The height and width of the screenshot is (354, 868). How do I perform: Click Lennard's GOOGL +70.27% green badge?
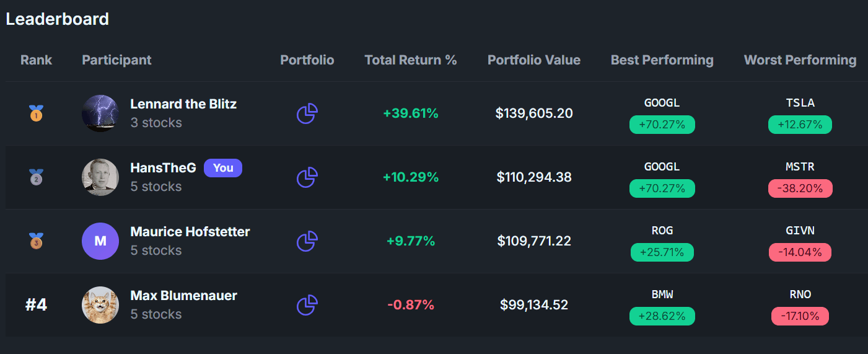pos(662,125)
